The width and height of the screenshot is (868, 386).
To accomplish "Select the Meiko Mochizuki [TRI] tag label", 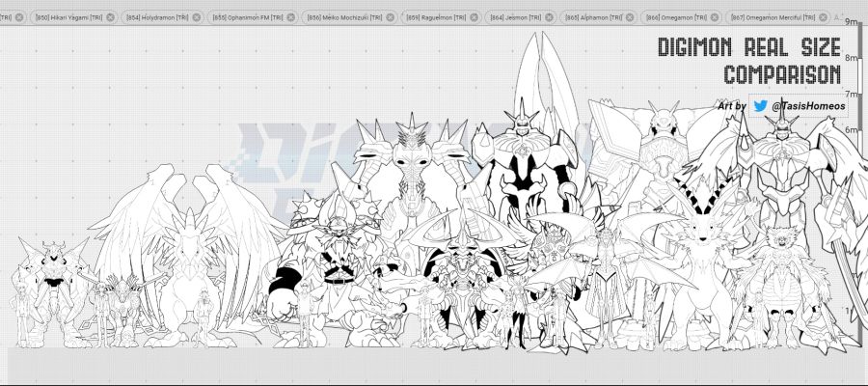I will [344, 17].
